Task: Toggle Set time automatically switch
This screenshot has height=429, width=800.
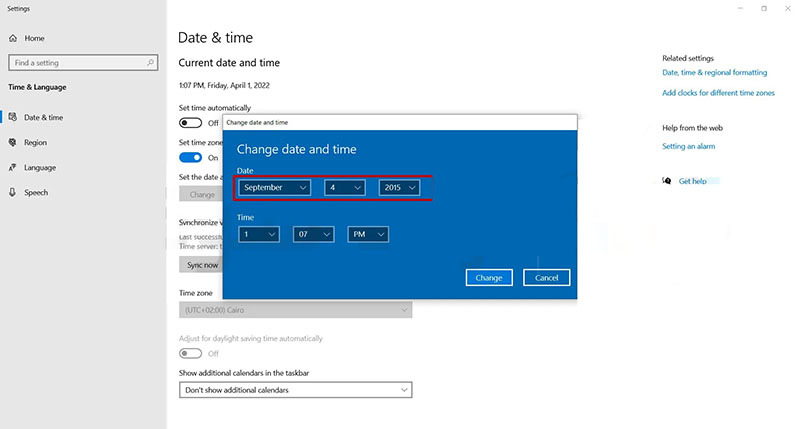Action: (190, 123)
